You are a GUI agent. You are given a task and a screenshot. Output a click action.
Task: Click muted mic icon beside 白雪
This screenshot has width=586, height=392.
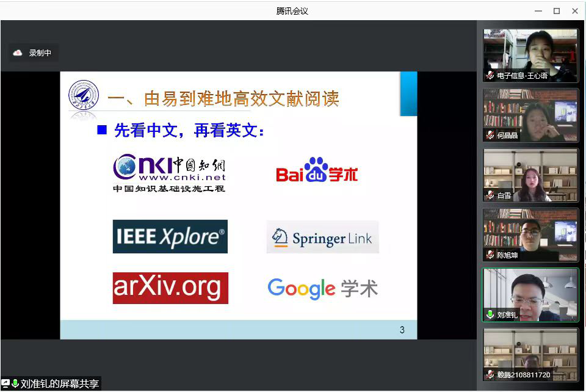[490, 195]
